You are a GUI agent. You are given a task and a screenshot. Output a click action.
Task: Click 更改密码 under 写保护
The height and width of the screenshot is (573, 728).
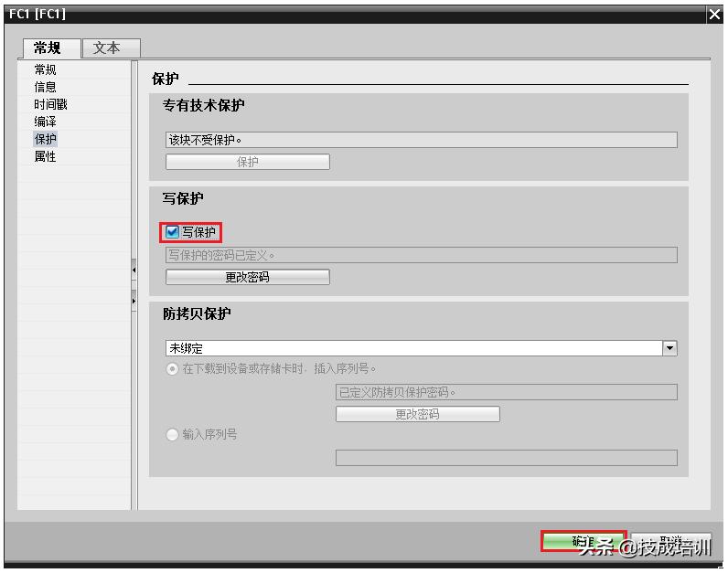[x=248, y=277]
